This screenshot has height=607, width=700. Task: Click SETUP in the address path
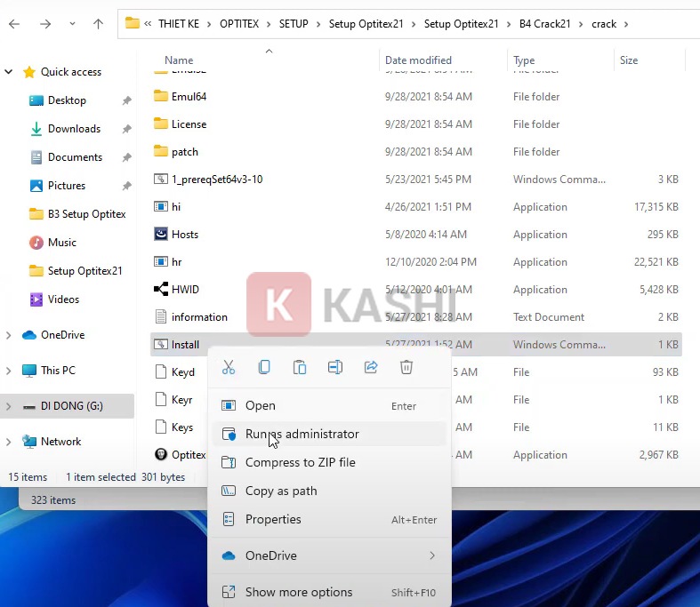294,24
